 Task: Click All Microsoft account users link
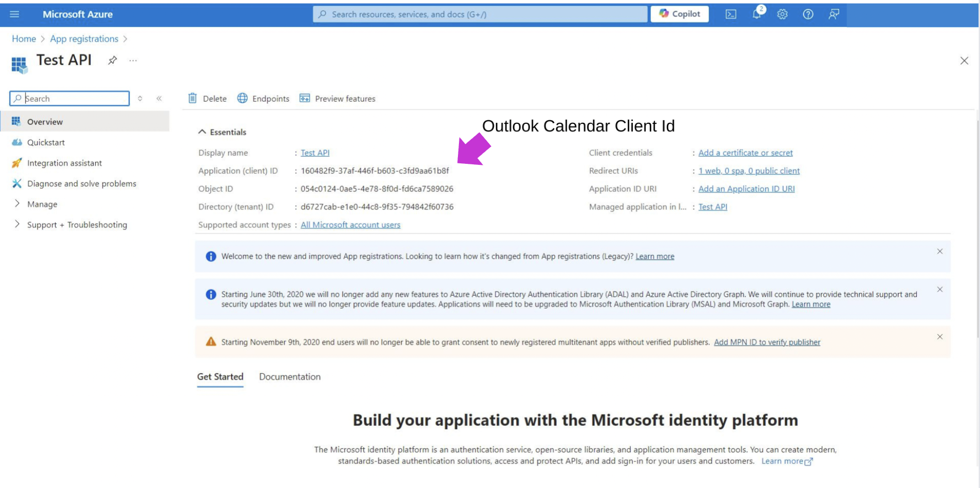pos(351,225)
